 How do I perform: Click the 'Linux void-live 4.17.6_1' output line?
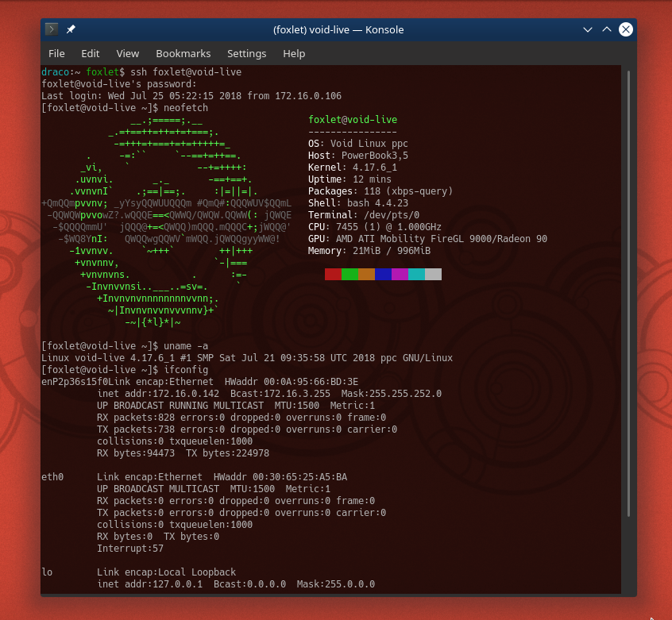[247, 358]
